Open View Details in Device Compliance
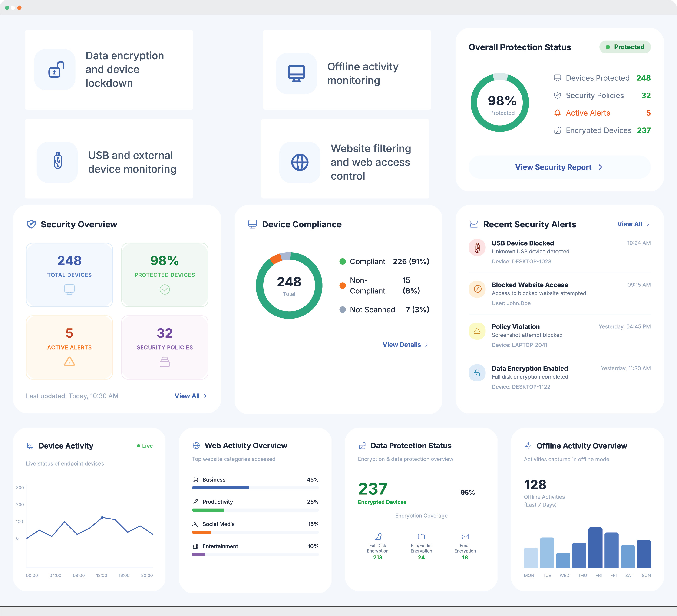Screen dimensions: 677x616 [405, 344]
